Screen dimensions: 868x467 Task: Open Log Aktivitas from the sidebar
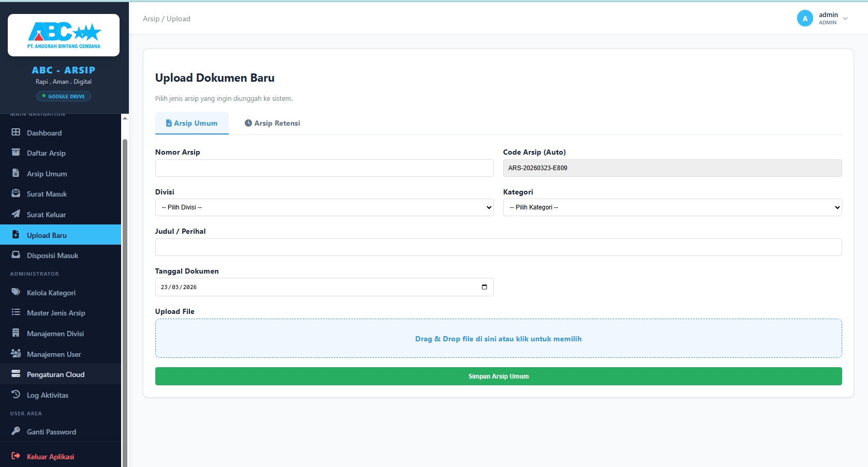point(61,395)
